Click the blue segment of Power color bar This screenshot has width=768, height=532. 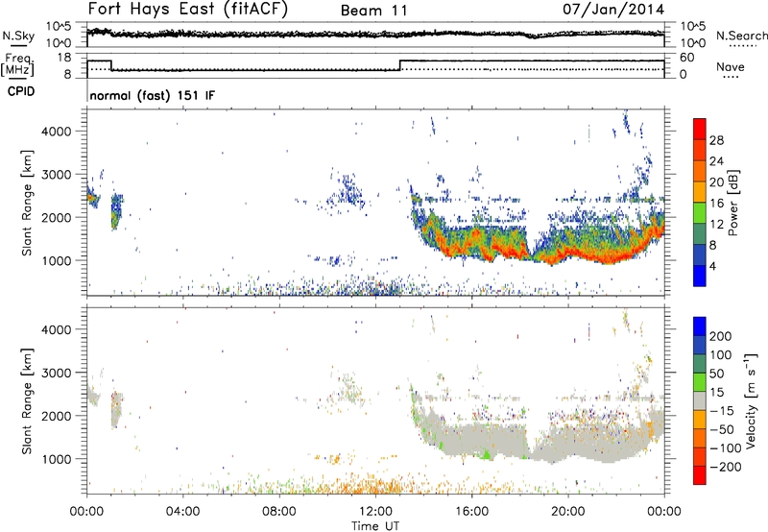coord(700,276)
